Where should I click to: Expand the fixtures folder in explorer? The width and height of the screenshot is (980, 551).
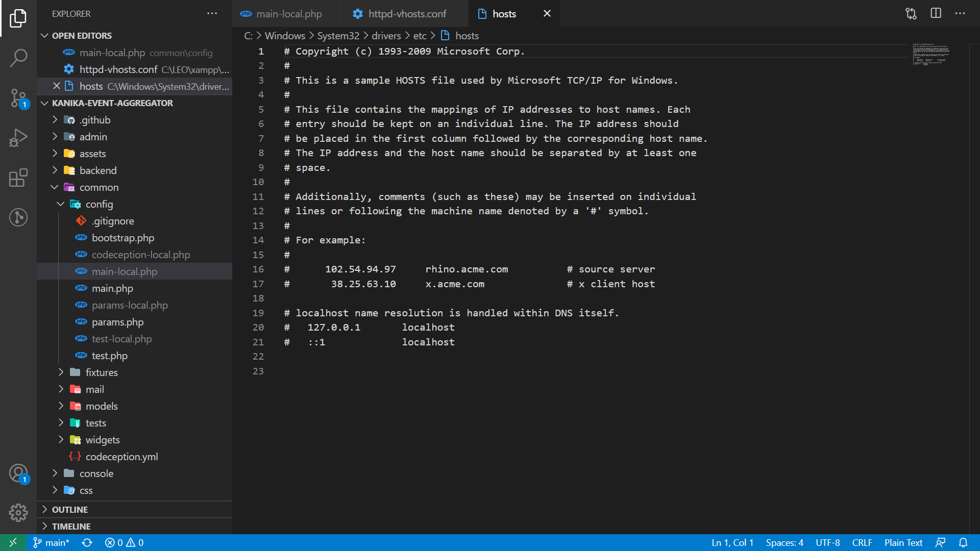pyautogui.click(x=102, y=372)
